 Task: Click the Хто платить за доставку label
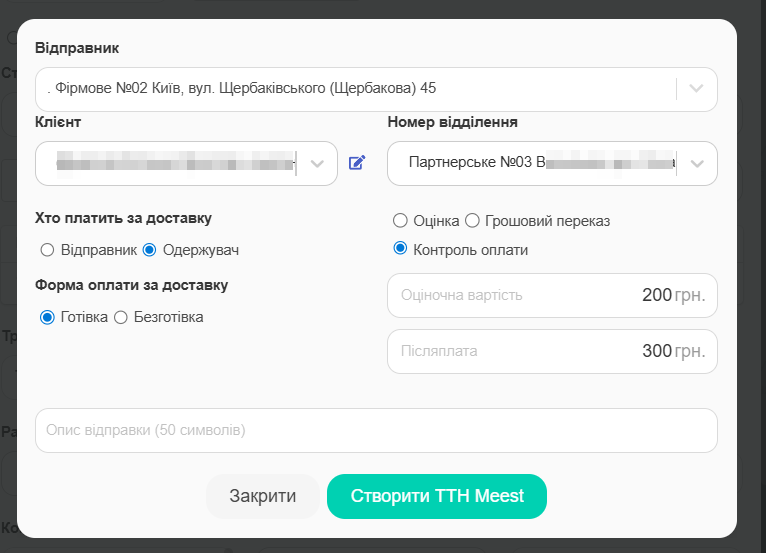(123, 217)
